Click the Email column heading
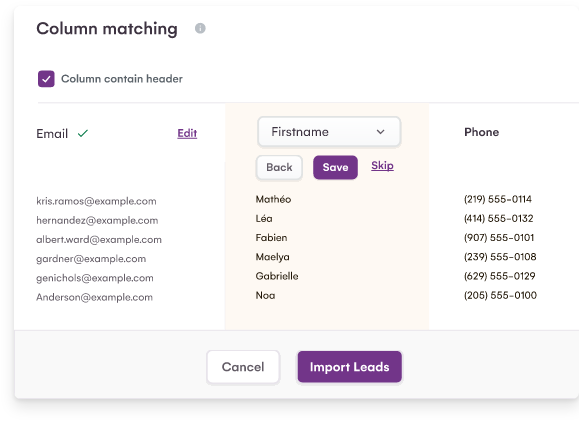 [x=52, y=134]
